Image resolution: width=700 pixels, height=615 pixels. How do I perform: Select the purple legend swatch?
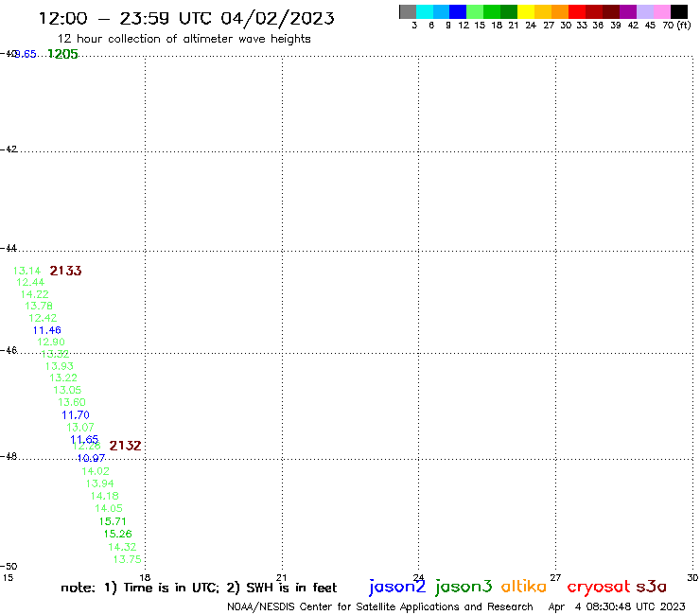pyautogui.click(x=628, y=11)
